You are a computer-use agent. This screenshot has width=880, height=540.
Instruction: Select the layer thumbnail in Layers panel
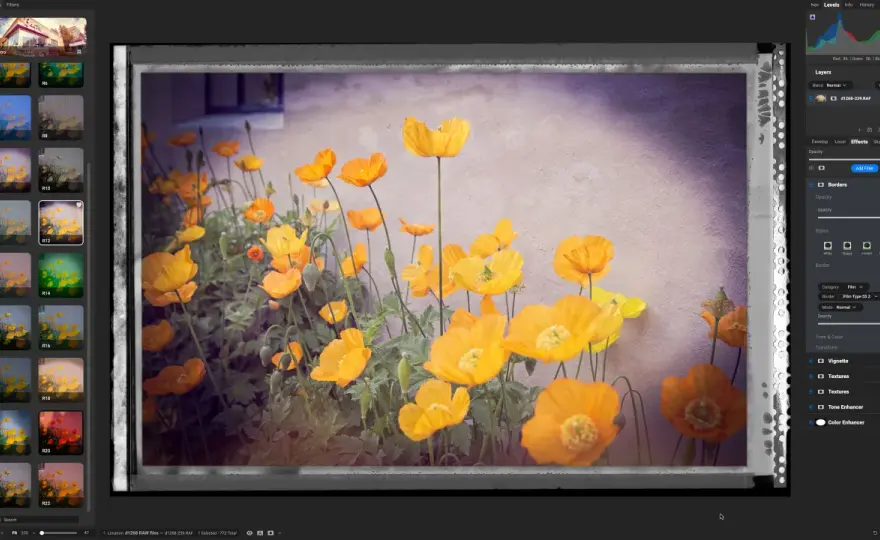[x=821, y=98]
